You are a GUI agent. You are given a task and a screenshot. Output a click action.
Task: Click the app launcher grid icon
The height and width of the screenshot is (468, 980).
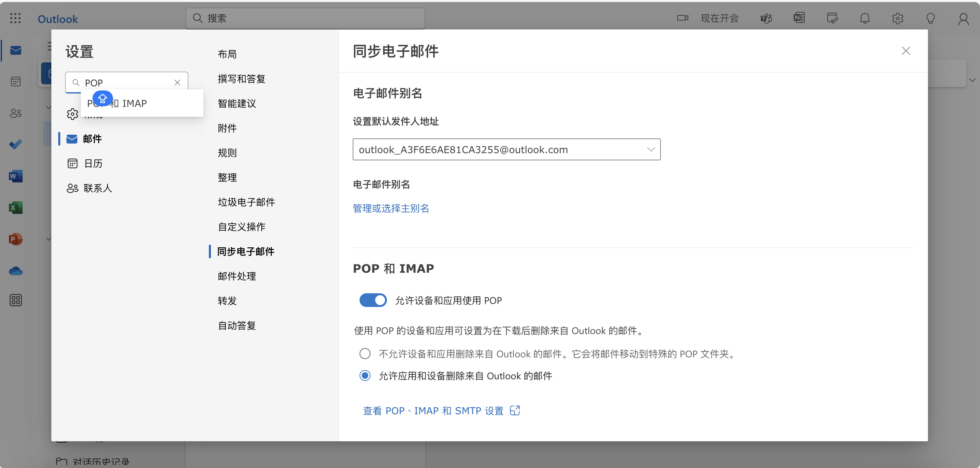pyautogui.click(x=15, y=18)
